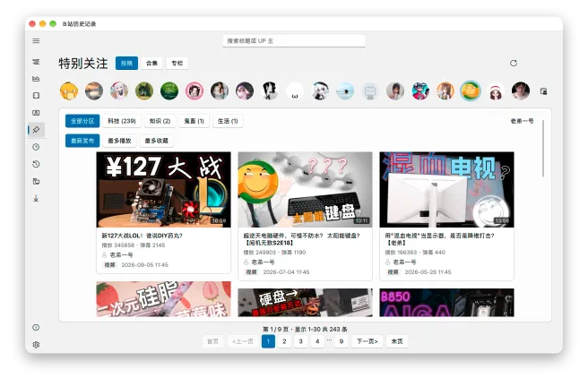Viewport: 588px width, 387px height.
Task: Open the info icon in sidebar
Action: coord(36,328)
